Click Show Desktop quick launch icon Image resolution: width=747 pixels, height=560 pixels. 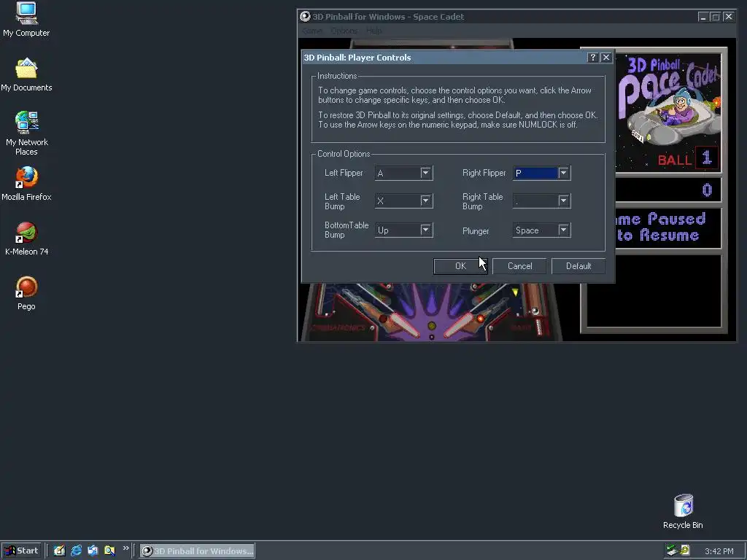point(59,551)
